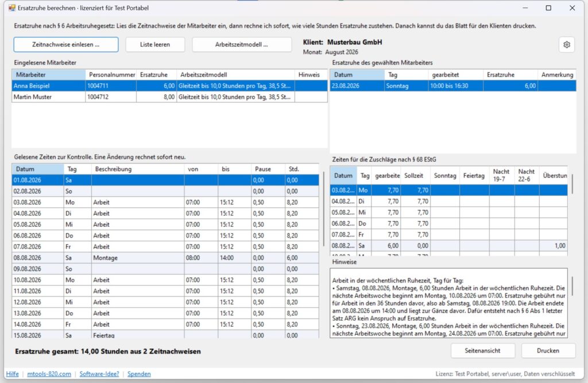
Task: Select time row 02.08.2026
Action: [x=165, y=191]
